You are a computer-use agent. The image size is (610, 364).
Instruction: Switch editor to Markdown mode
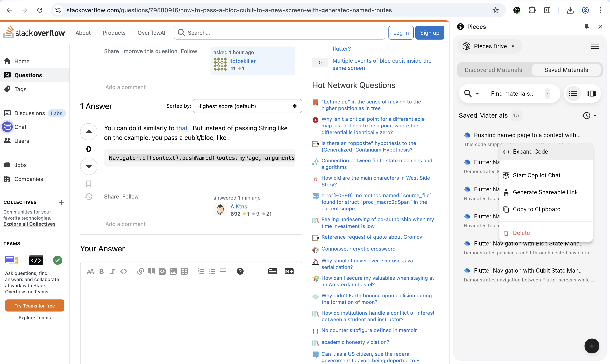[289, 271]
